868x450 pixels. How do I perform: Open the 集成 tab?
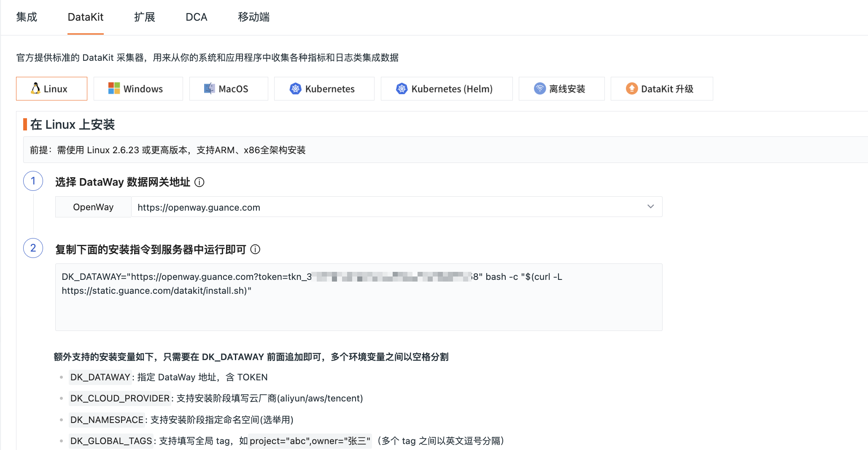tap(27, 17)
